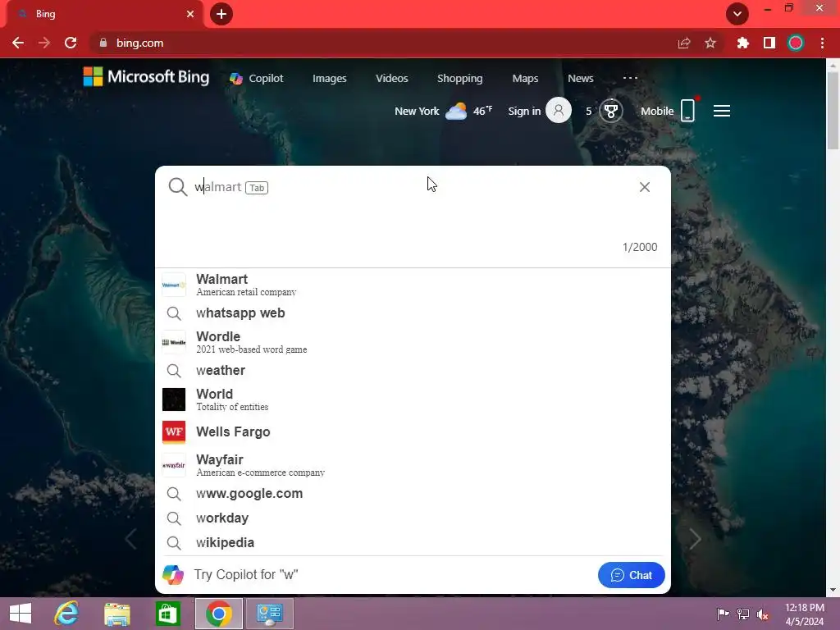The width and height of the screenshot is (840, 630).
Task: Click the magnifier search icon in the search box
Action: coord(177,187)
